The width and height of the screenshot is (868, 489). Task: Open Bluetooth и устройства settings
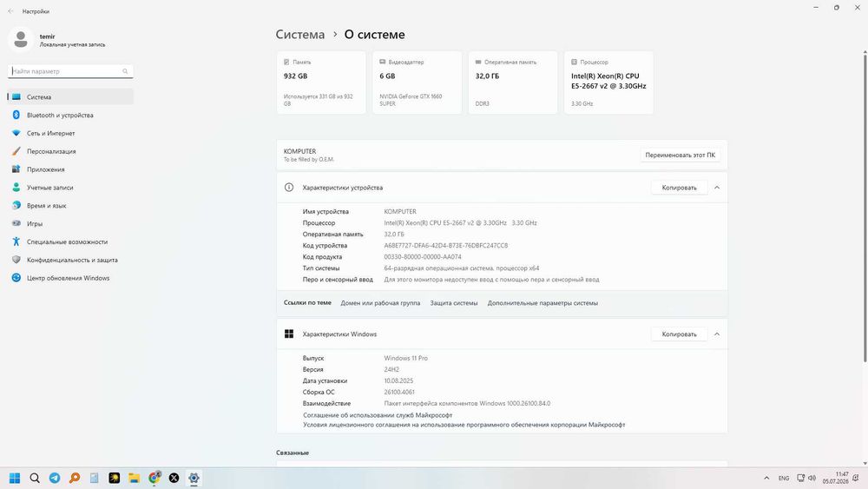[70, 116]
